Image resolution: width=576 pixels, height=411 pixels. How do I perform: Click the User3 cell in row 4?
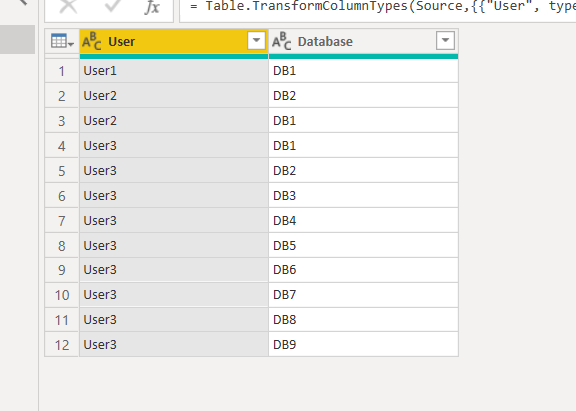pos(174,146)
